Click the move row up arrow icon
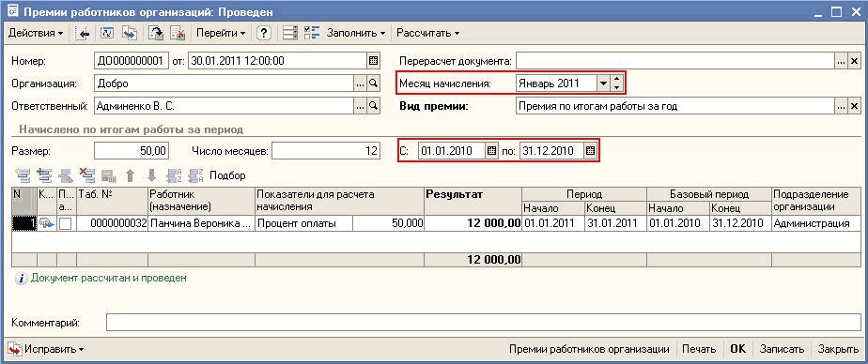 coord(130,176)
